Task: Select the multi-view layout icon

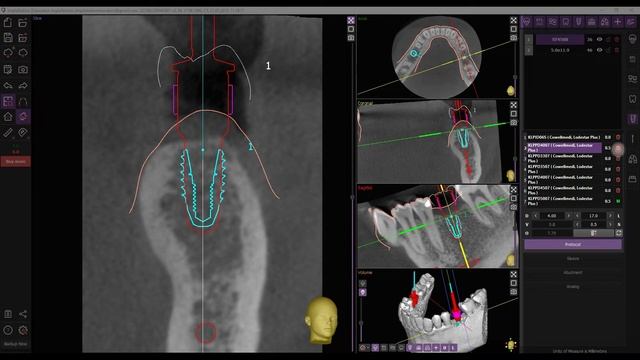Action: [8, 101]
